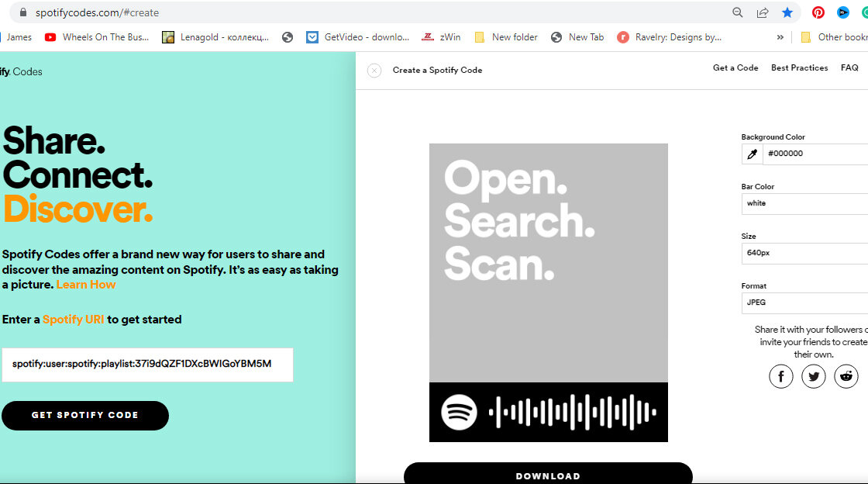
Task: Click the DOWNLOAD button
Action: [x=548, y=475]
